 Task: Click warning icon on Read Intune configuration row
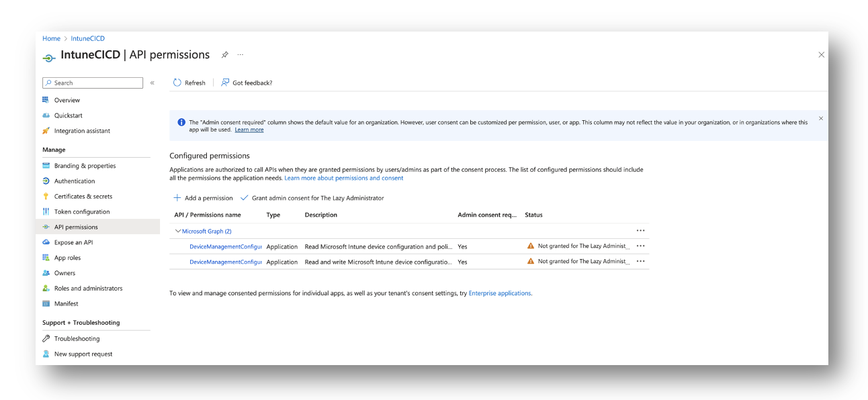tap(531, 246)
